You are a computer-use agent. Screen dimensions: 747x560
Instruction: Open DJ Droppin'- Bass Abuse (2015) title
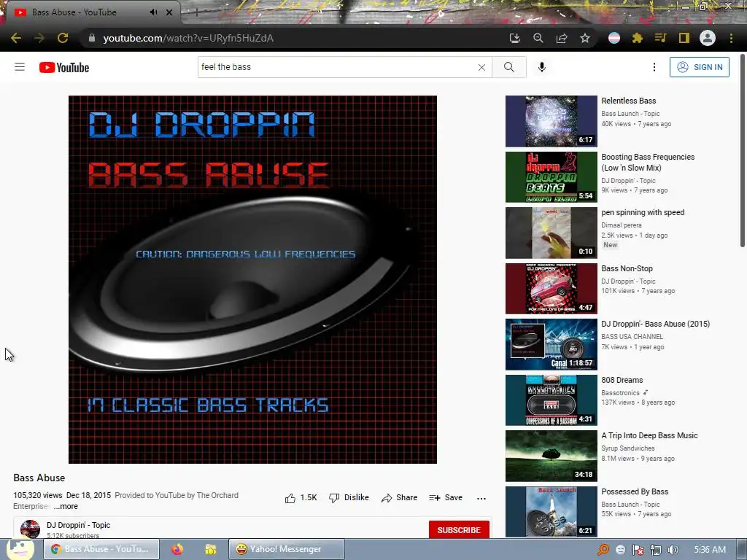tap(656, 324)
